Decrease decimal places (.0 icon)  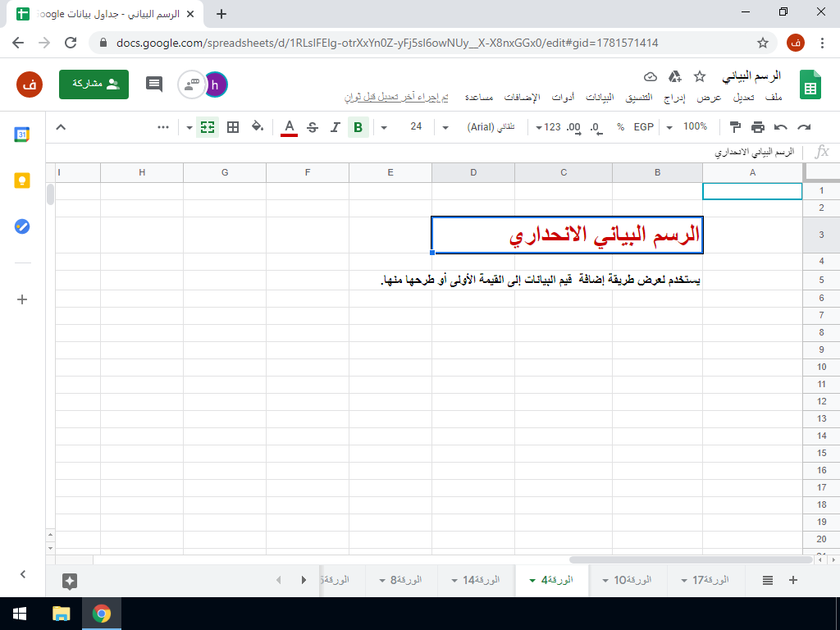point(596,127)
